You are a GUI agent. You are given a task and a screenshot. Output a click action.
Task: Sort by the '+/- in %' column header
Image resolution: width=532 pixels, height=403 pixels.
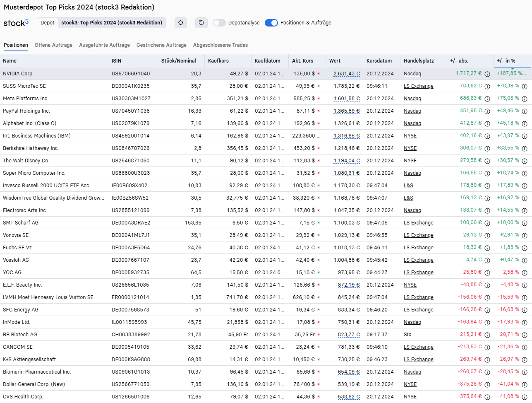[506, 61]
